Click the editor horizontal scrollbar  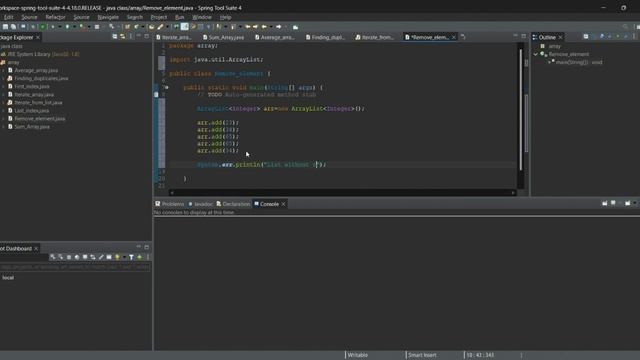tap(342, 193)
